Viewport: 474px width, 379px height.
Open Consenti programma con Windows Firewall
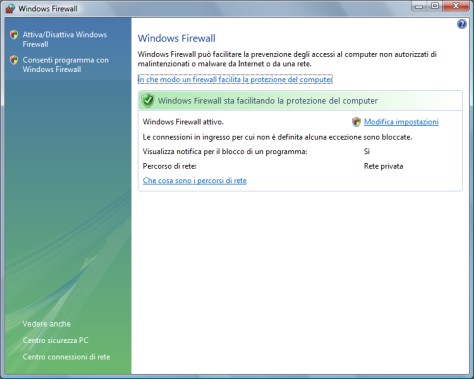pyautogui.click(x=66, y=65)
